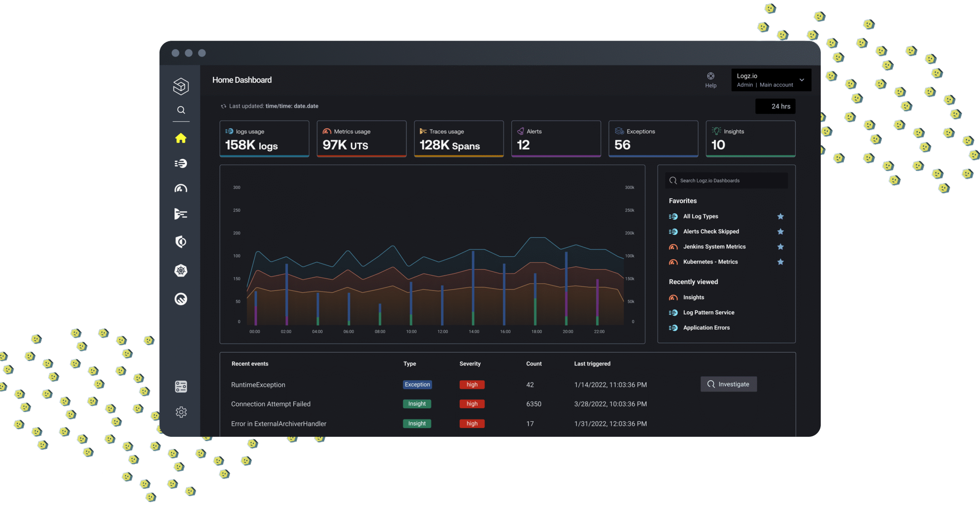Open the Traces usage card

tap(459, 139)
